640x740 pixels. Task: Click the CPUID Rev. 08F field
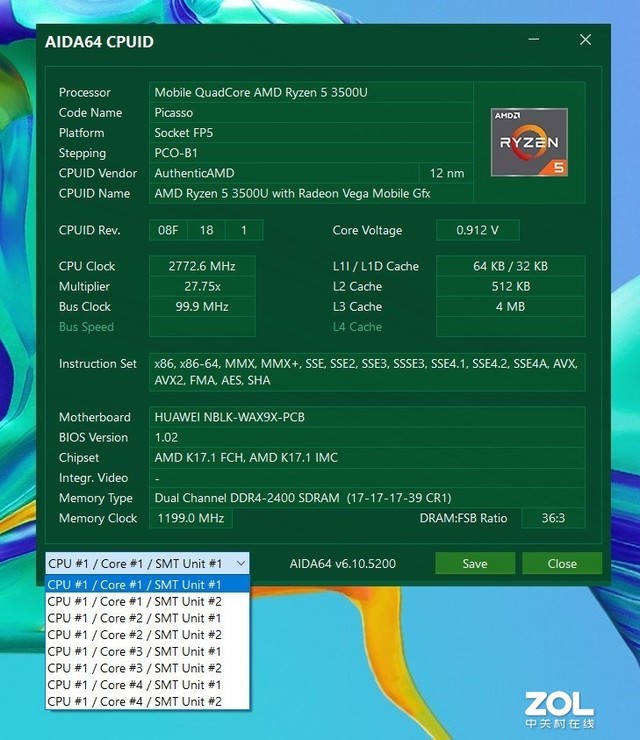(x=168, y=230)
